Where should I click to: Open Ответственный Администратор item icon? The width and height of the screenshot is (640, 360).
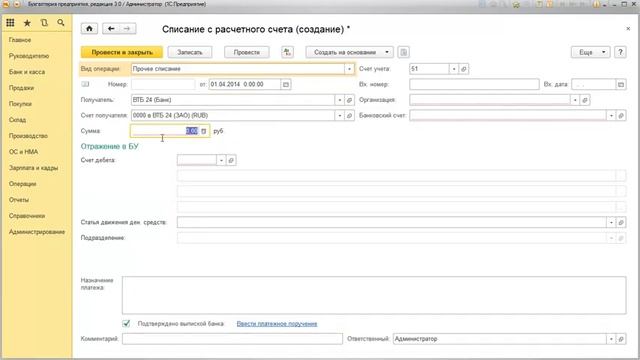(x=621, y=339)
